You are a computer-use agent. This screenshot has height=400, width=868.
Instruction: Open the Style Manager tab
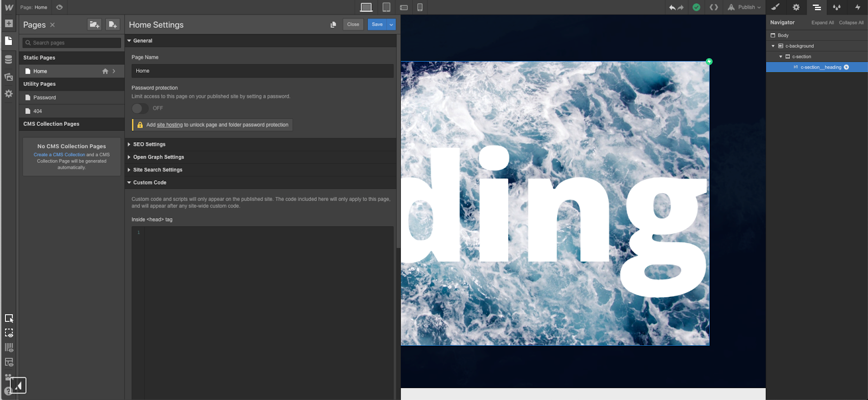coord(837,7)
